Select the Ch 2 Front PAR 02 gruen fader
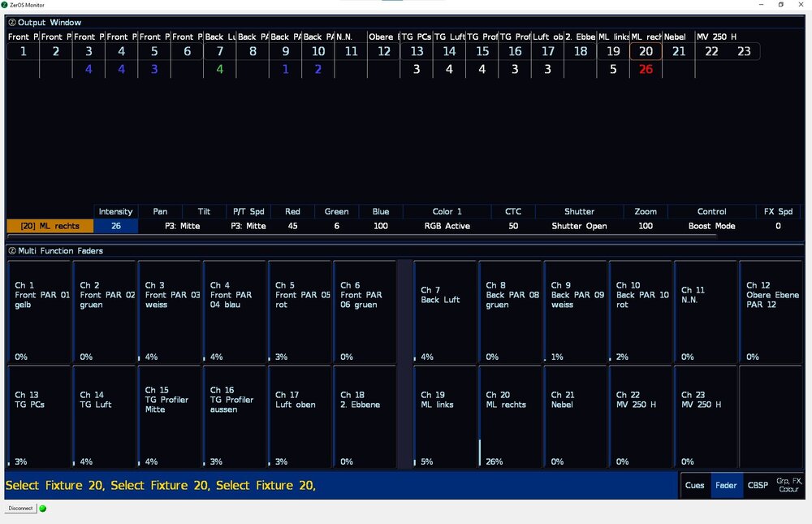 coord(104,312)
